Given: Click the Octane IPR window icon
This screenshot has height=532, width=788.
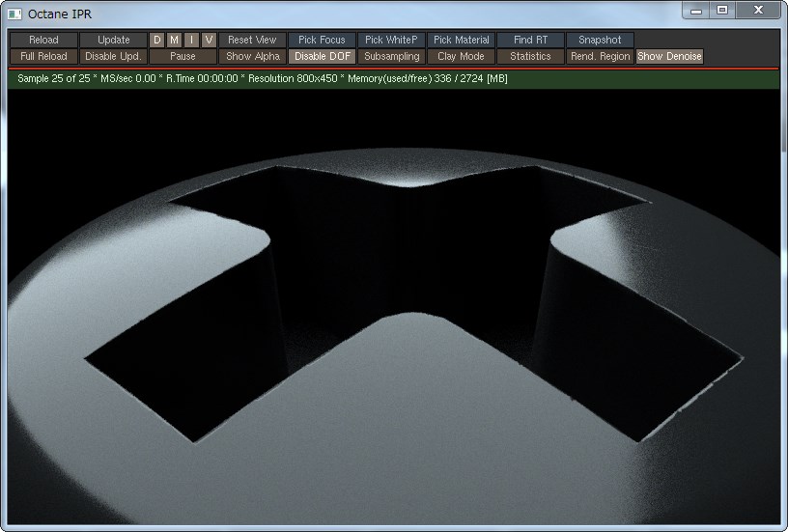Looking at the screenshot, I should coord(15,14).
